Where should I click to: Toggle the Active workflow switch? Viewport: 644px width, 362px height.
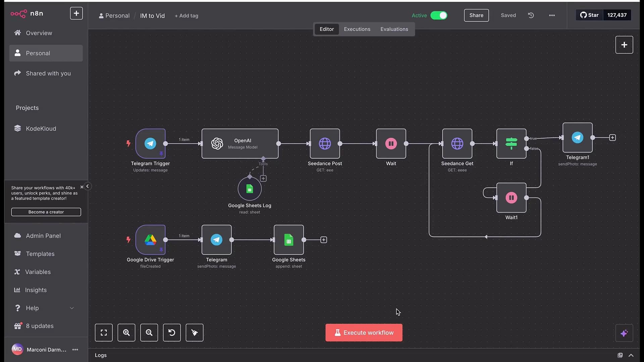(x=439, y=15)
